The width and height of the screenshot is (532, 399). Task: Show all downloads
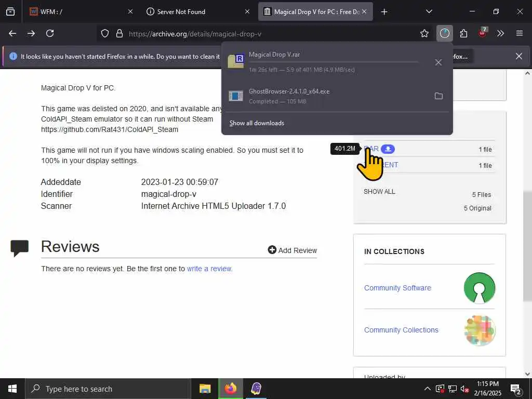[x=257, y=123]
